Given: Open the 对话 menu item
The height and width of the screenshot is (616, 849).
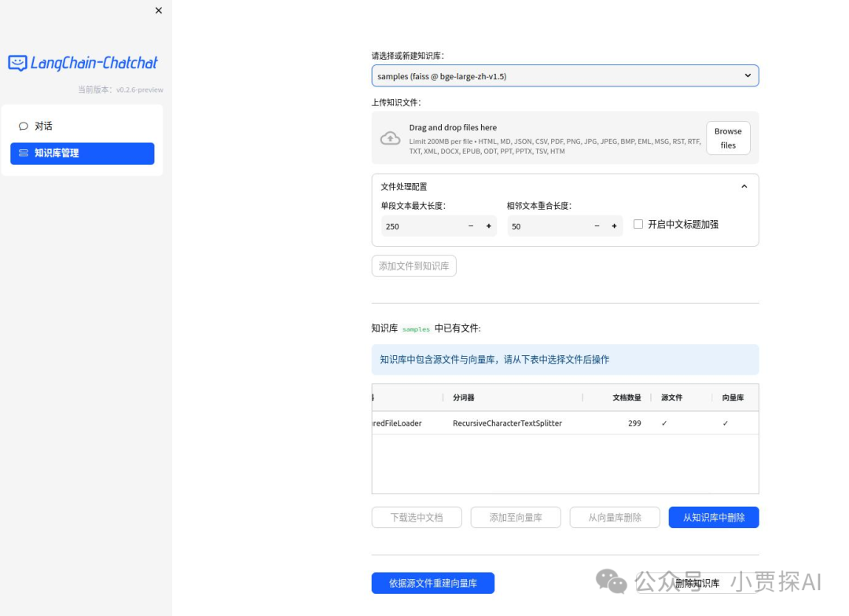Looking at the screenshot, I should coord(83,126).
